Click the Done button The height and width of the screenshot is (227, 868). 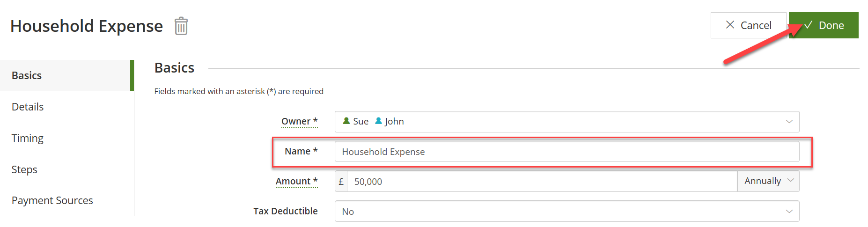pyautogui.click(x=824, y=25)
